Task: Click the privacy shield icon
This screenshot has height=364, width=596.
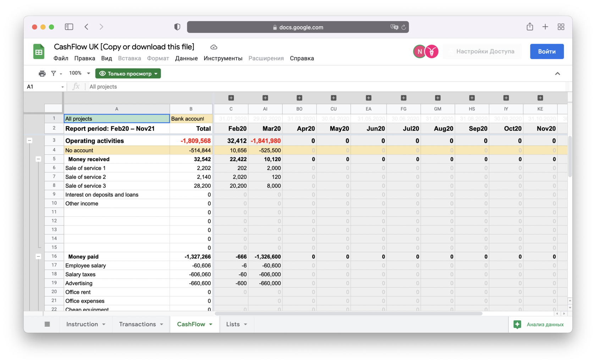Action: click(x=177, y=27)
